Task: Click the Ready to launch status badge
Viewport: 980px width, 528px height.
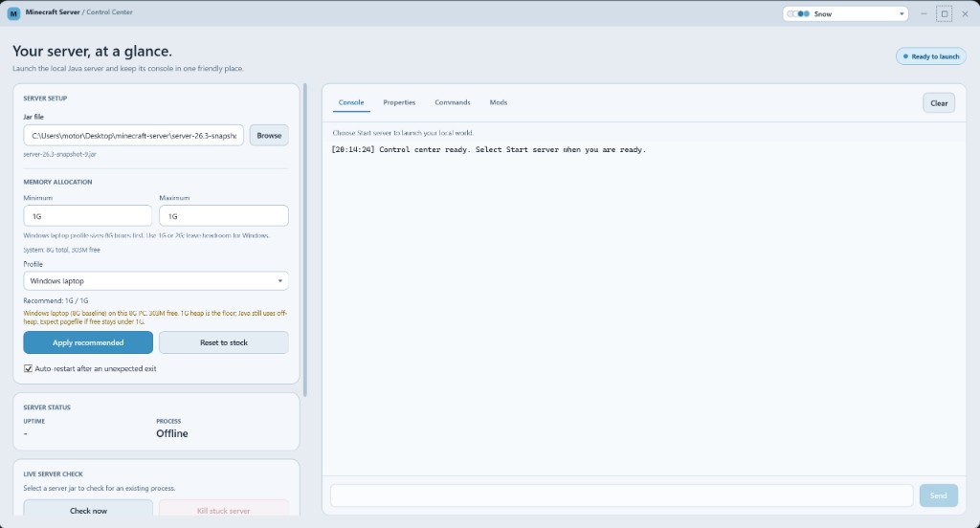Action: pos(930,56)
